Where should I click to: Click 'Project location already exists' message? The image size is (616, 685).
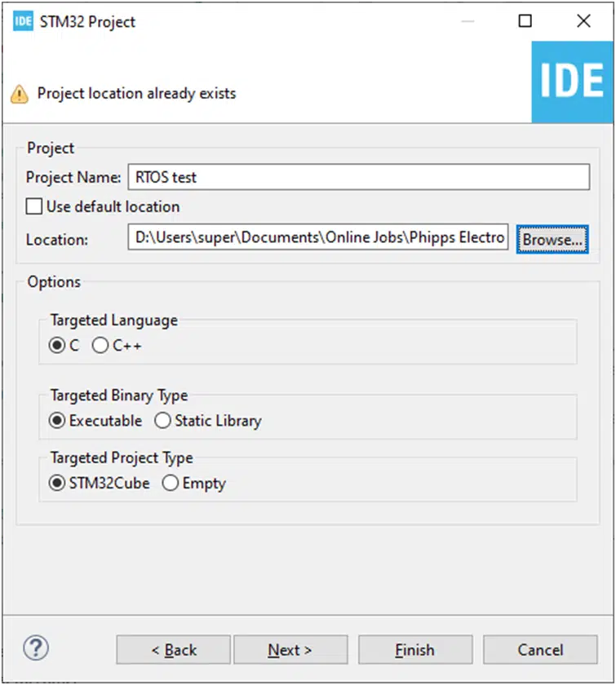pos(136,94)
